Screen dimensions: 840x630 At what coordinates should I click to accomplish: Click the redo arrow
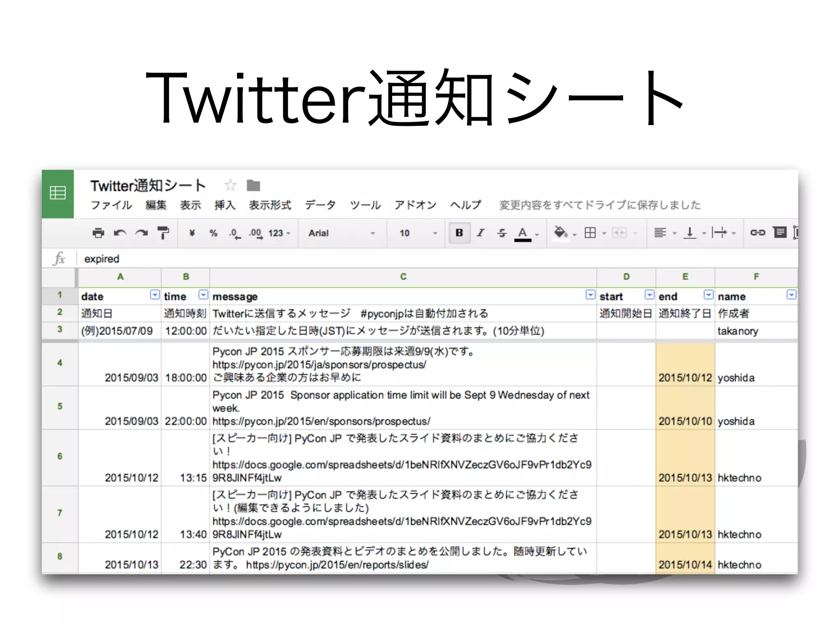(142, 233)
